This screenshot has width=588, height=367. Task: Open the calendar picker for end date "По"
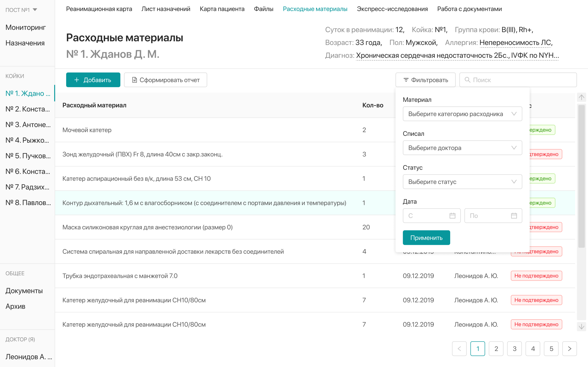coord(514,216)
